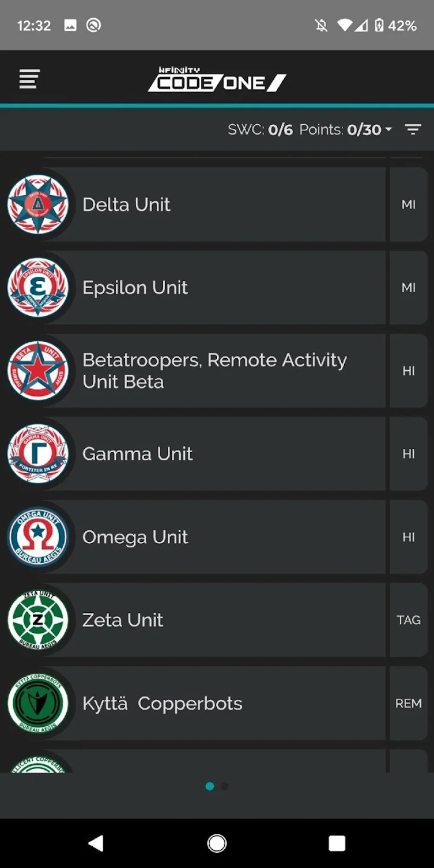Select the first page indicator dot
Image resolution: width=434 pixels, height=868 pixels.
pos(210,786)
